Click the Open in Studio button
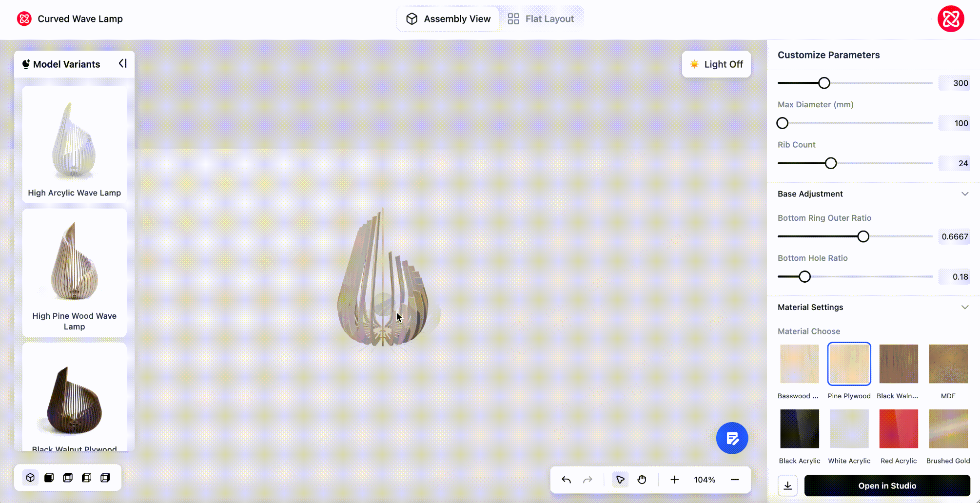980x503 pixels. tap(887, 485)
